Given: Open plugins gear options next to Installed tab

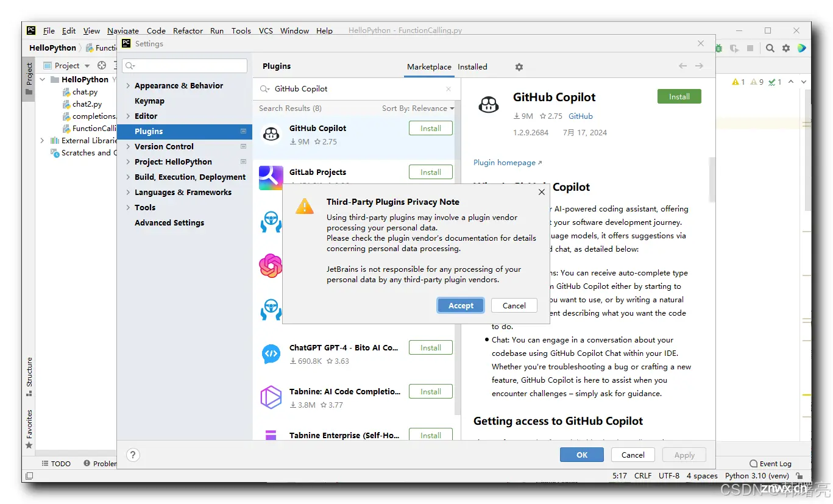Looking at the screenshot, I should point(519,67).
